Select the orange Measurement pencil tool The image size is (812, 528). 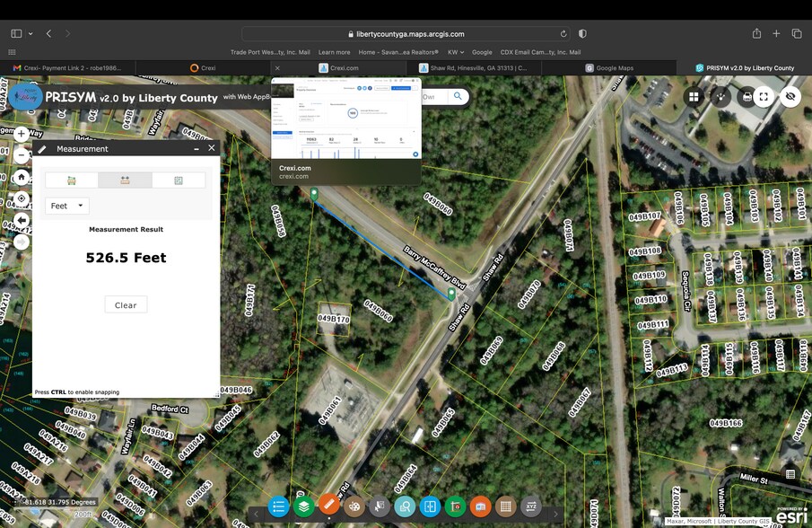point(328,506)
